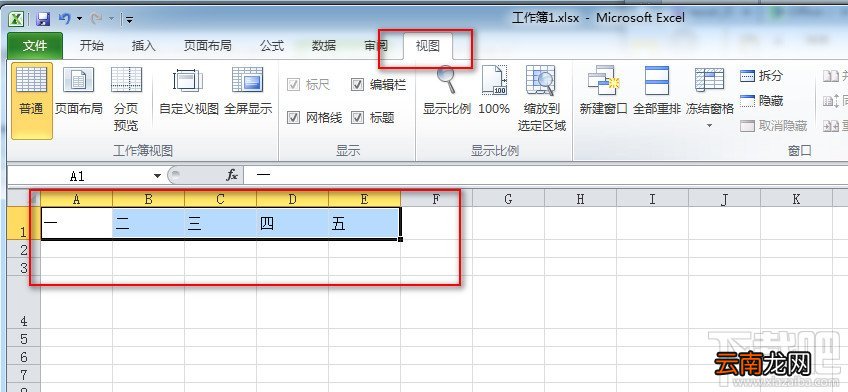Select row 4 header

pos(24,302)
